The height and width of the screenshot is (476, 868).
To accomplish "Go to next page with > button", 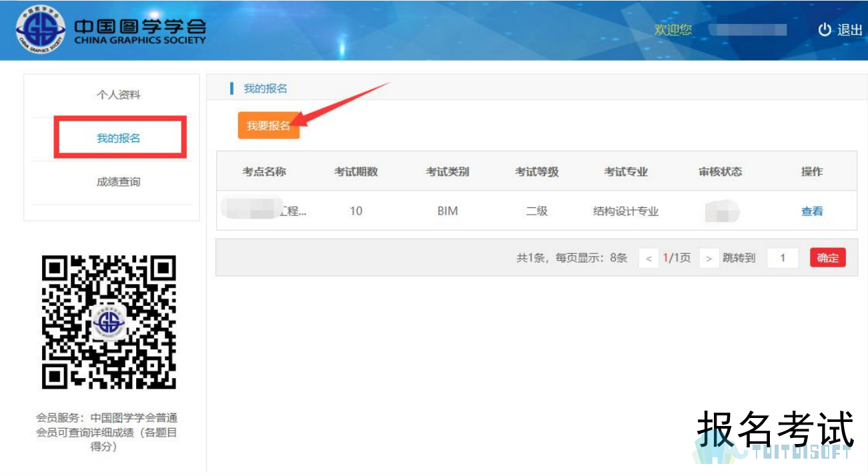I will pyautogui.click(x=709, y=258).
